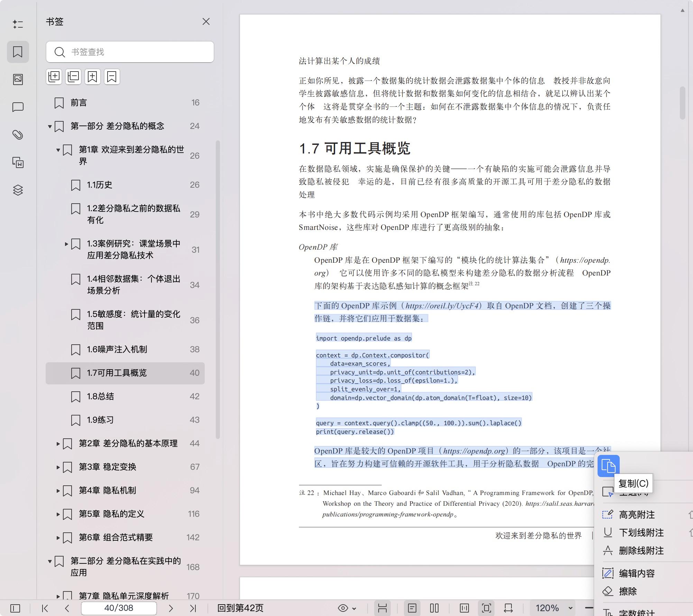Toggle eye protection mode icon
This screenshot has height=616, width=693.
[x=343, y=608]
